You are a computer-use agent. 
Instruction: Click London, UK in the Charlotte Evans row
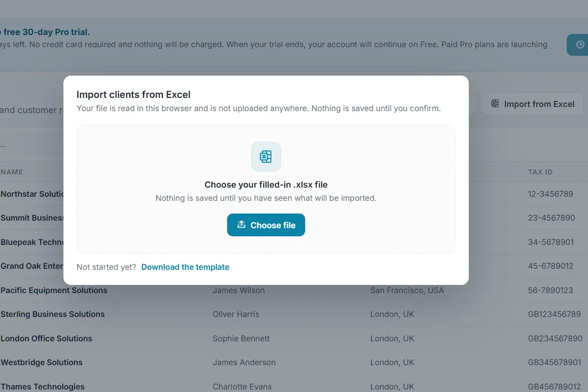coord(392,387)
